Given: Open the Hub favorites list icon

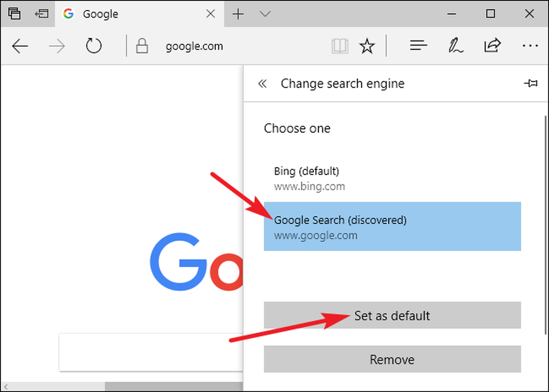Looking at the screenshot, I should [x=418, y=46].
